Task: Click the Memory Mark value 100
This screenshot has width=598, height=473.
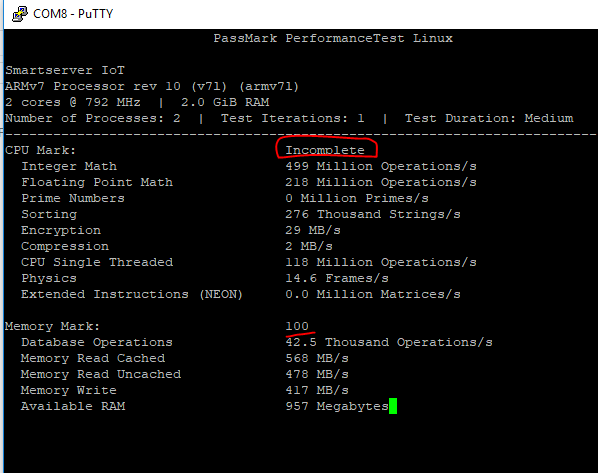Action: point(297,326)
